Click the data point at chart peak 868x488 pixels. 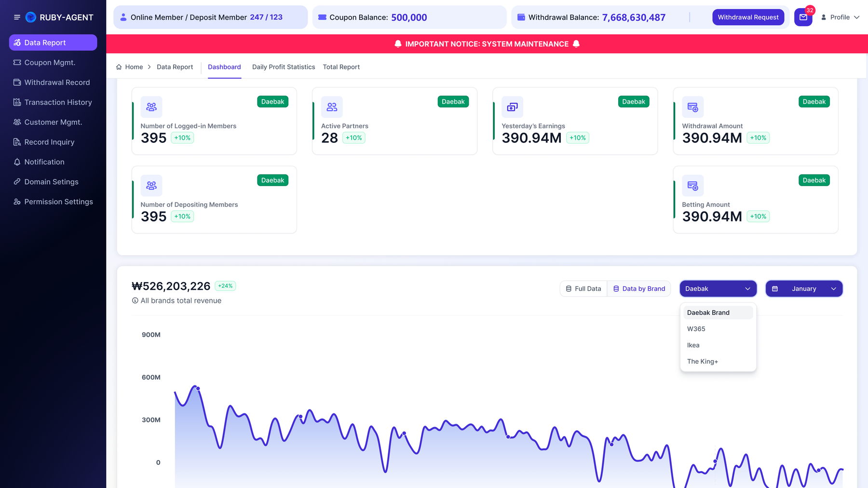tap(198, 389)
